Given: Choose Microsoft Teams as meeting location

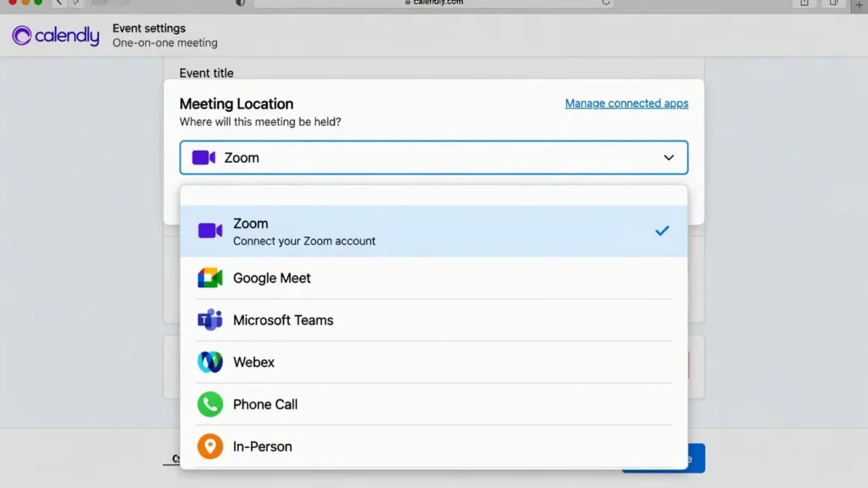Looking at the screenshot, I should (x=433, y=319).
